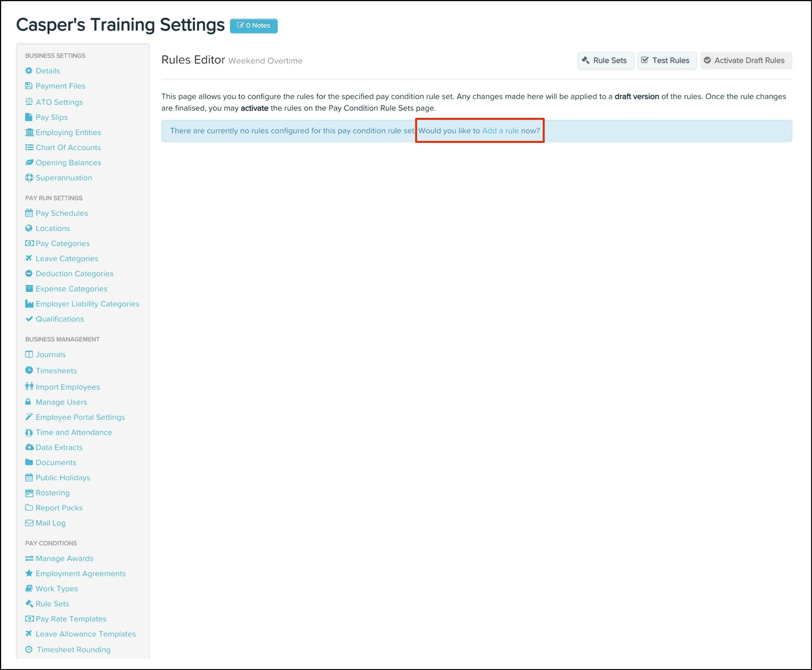Click the Rule Sets toolbar button
This screenshot has width=812, height=670.
coord(605,60)
